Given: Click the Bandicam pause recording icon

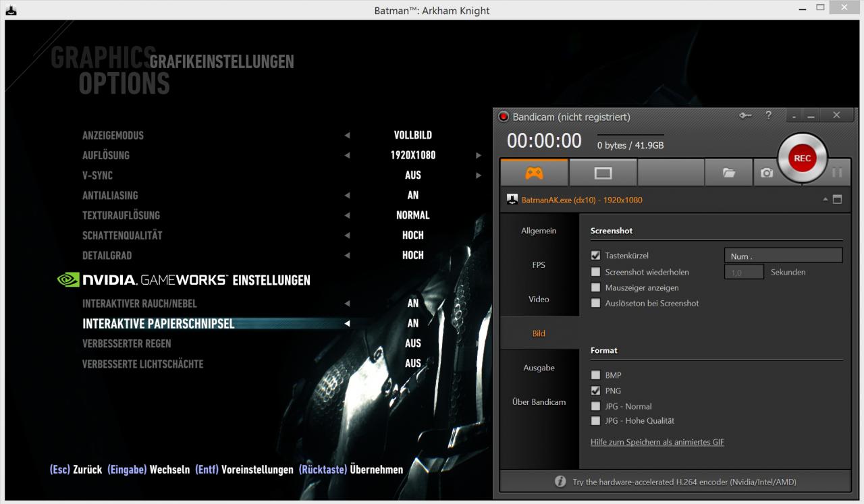Looking at the screenshot, I should (x=837, y=173).
